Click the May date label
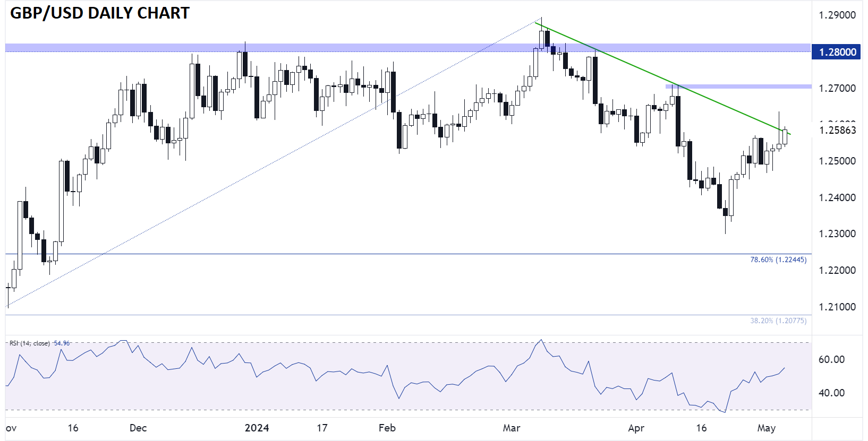The width and height of the screenshot is (868, 441). 767,428
